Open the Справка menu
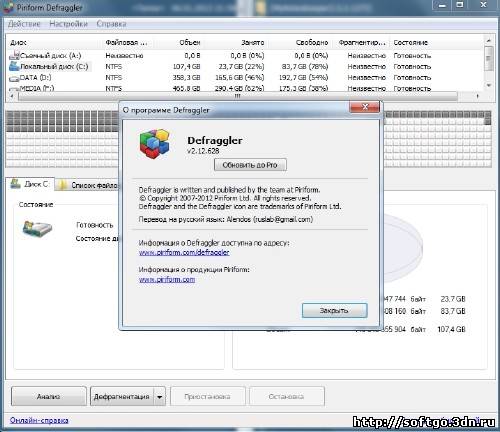The image size is (500, 432). pyautogui.click(x=111, y=24)
